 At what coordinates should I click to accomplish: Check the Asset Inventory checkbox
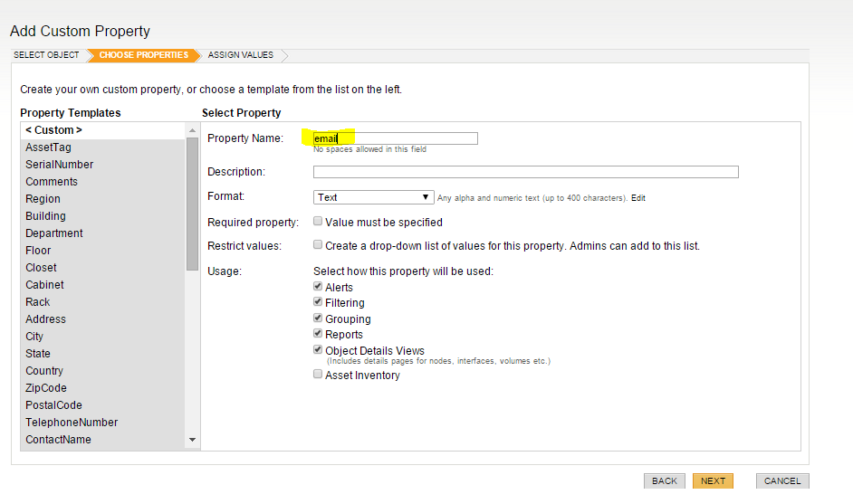[x=318, y=374]
